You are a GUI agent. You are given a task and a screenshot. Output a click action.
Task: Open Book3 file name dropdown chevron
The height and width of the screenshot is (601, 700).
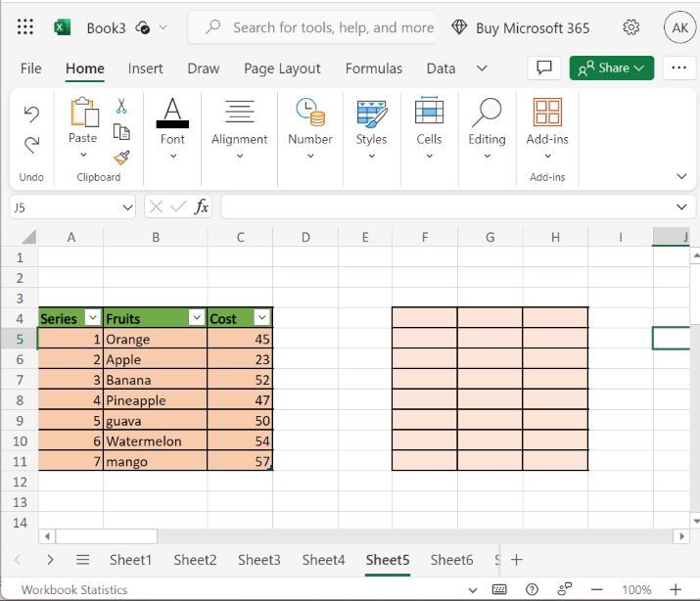163,27
